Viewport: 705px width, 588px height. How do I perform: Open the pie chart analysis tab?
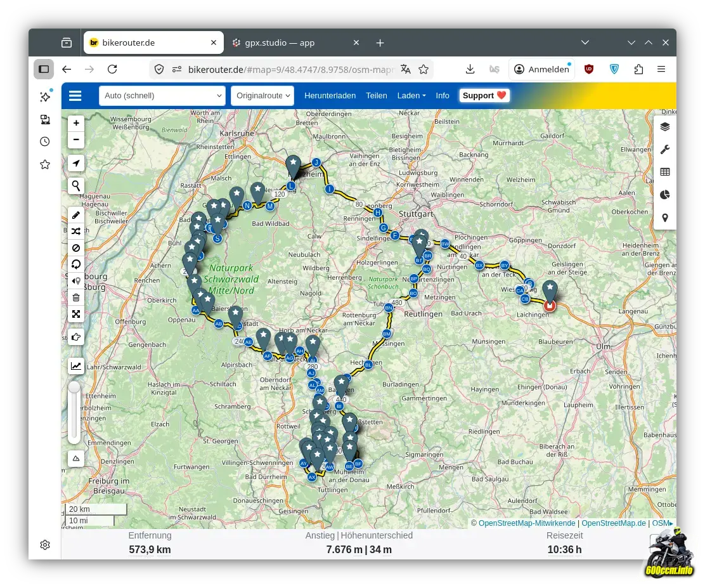tap(664, 195)
